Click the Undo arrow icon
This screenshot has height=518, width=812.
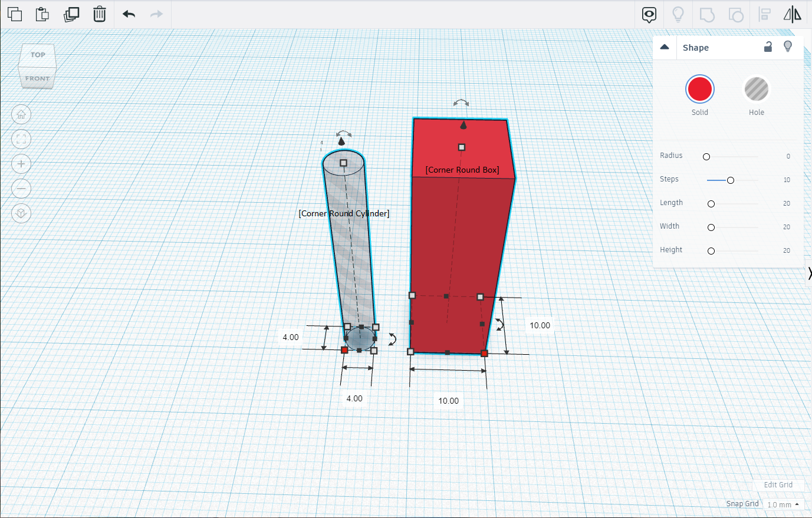[x=129, y=14]
